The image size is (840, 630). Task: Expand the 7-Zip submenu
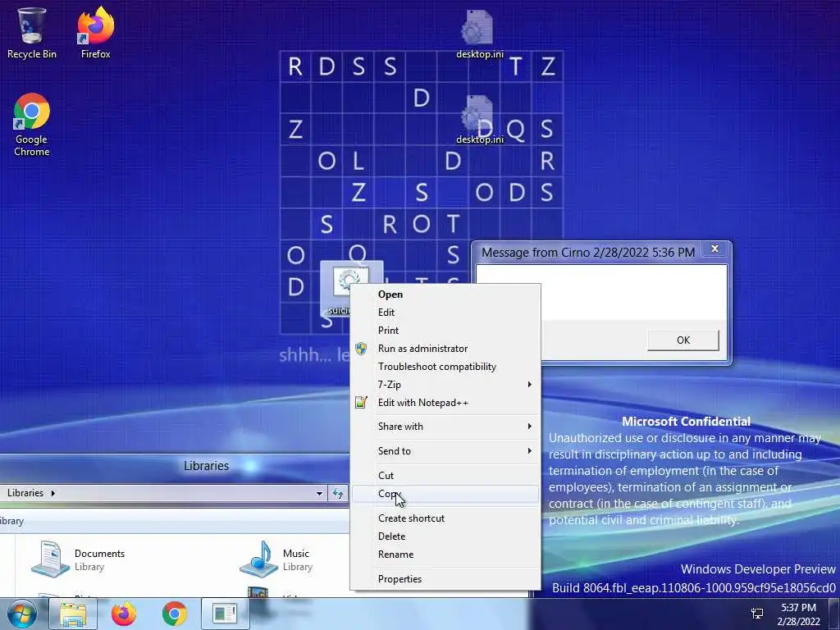pos(445,385)
